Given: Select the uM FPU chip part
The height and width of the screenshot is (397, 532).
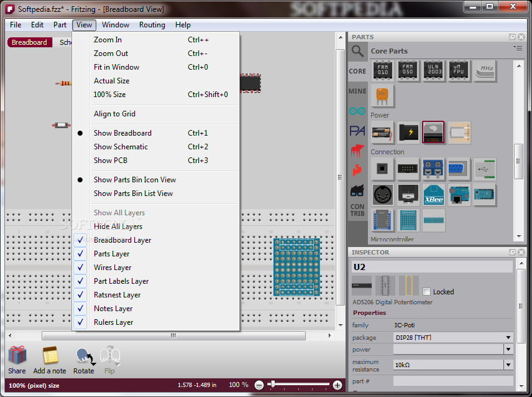Looking at the screenshot, I should point(459,71).
